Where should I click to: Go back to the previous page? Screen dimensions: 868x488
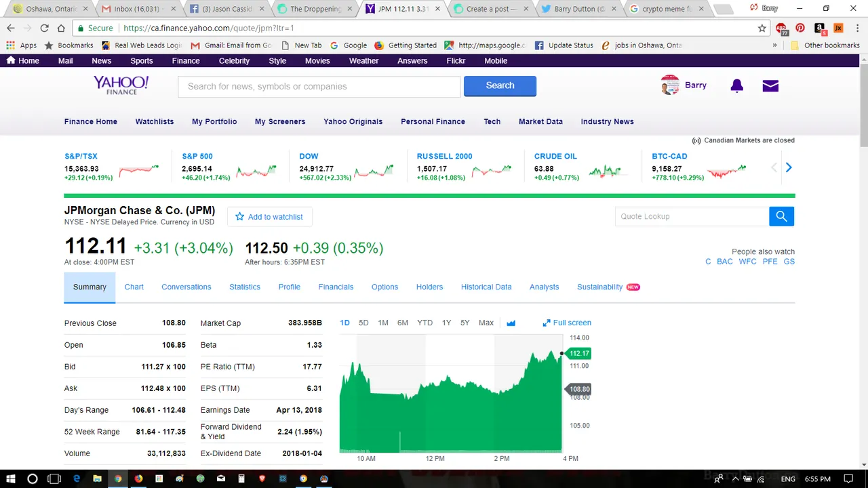pos(11,28)
